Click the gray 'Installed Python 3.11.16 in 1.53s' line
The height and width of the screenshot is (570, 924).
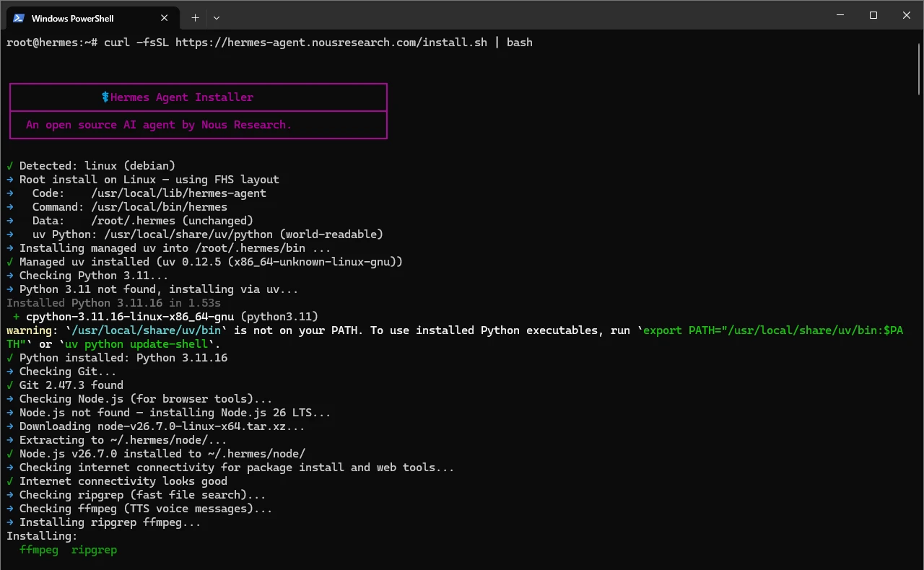point(113,303)
